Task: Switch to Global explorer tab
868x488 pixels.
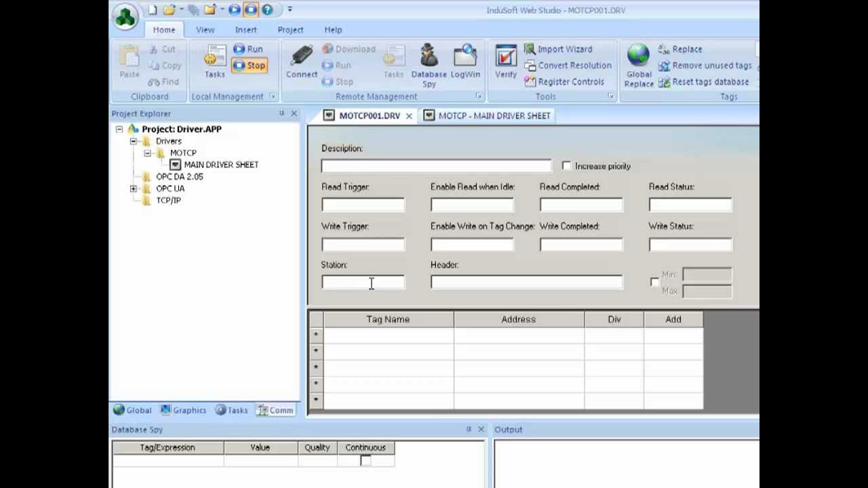Action: coord(132,410)
